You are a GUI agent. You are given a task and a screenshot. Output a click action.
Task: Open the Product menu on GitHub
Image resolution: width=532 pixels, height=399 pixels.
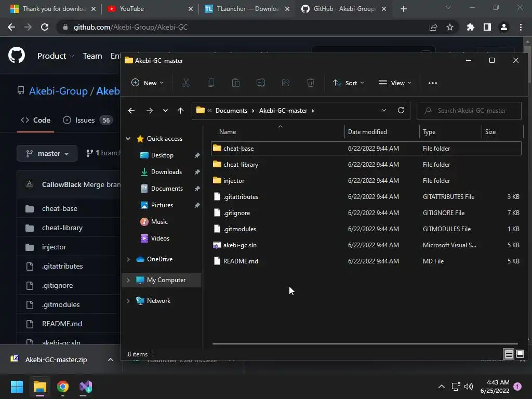(x=56, y=56)
